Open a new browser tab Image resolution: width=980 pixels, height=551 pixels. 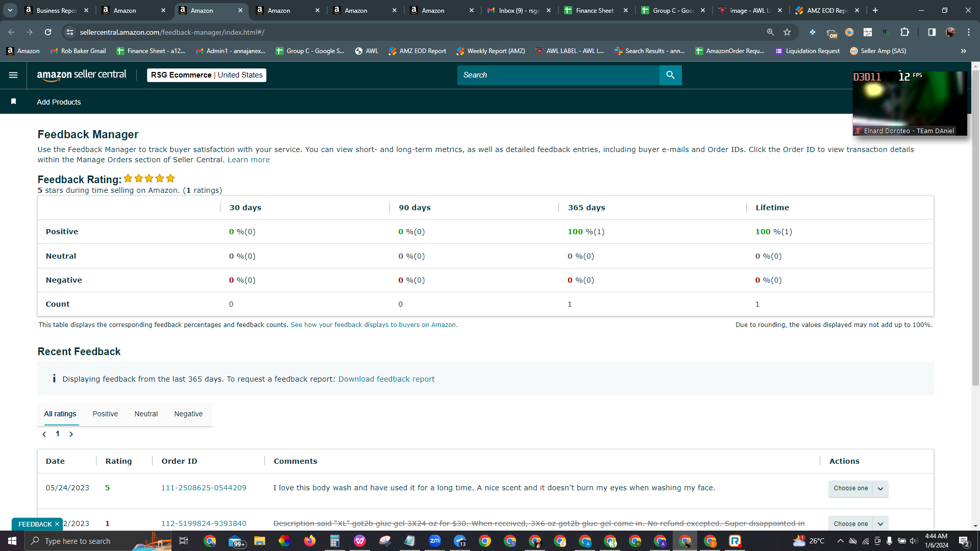875,10
